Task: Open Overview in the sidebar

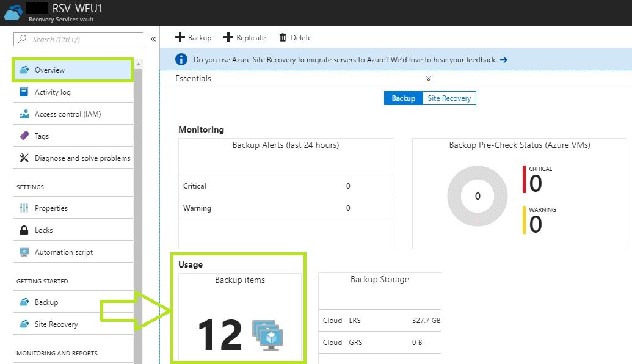Action: [x=73, y=70]
